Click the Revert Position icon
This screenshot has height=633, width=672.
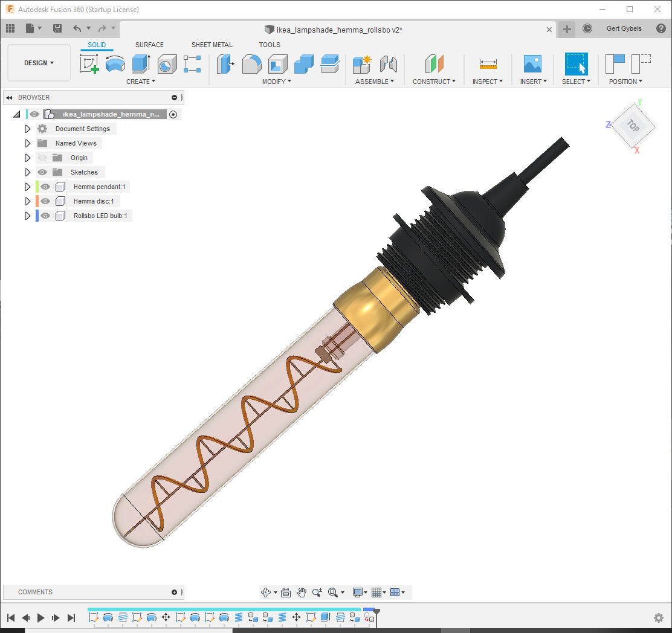click(x=641, y=64)
